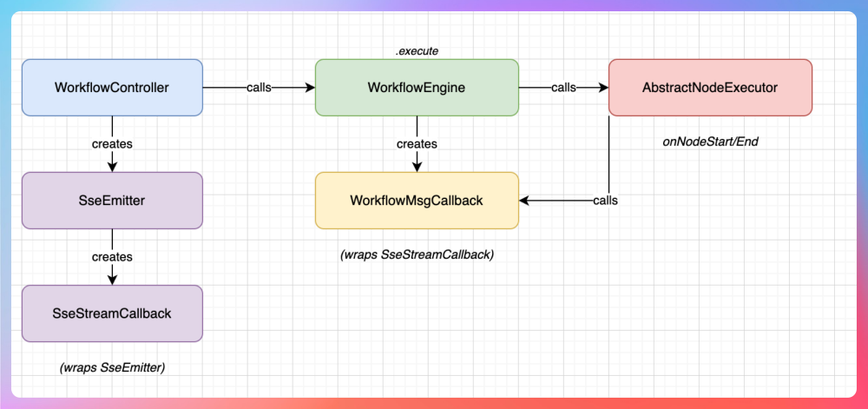
Task: Select the green WorkflowEngine node
Action: tap(417, 88)
